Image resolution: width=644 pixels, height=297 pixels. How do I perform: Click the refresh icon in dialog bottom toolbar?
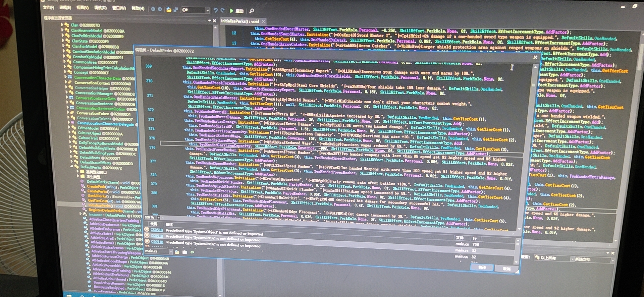coord(193,252)
